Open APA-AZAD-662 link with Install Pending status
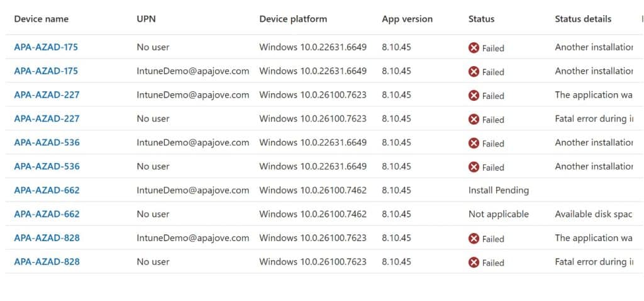 pos(47,190)
